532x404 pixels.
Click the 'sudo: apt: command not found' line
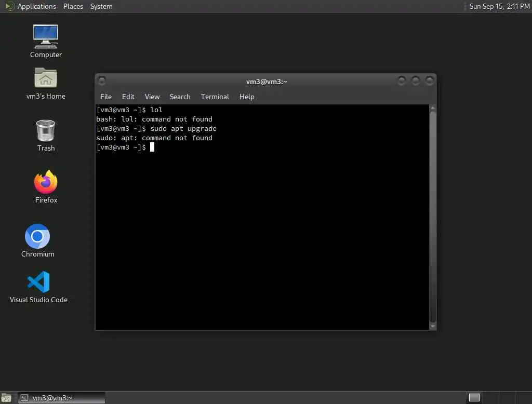coord(154,138)
